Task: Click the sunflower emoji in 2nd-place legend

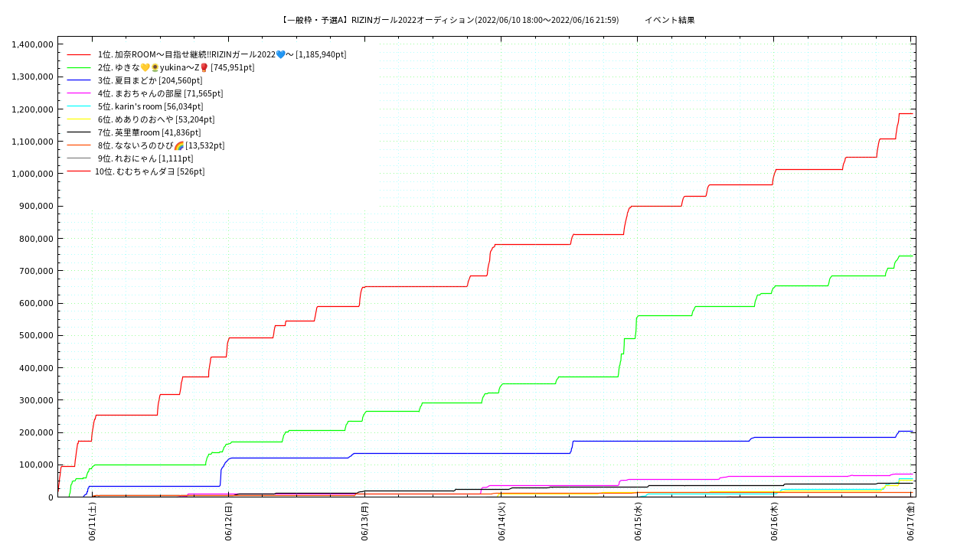Action: coord(155,67)
